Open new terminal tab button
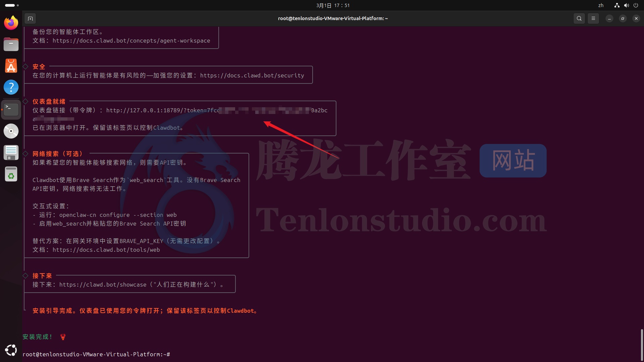This screenshot has width=644, height=362. (30, 18)
